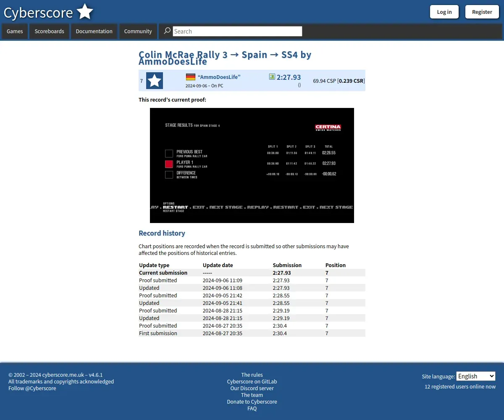The image size is (504, 420).
Task: Open Donate to Cyberscore link
Action: click(x=252, y=402)
